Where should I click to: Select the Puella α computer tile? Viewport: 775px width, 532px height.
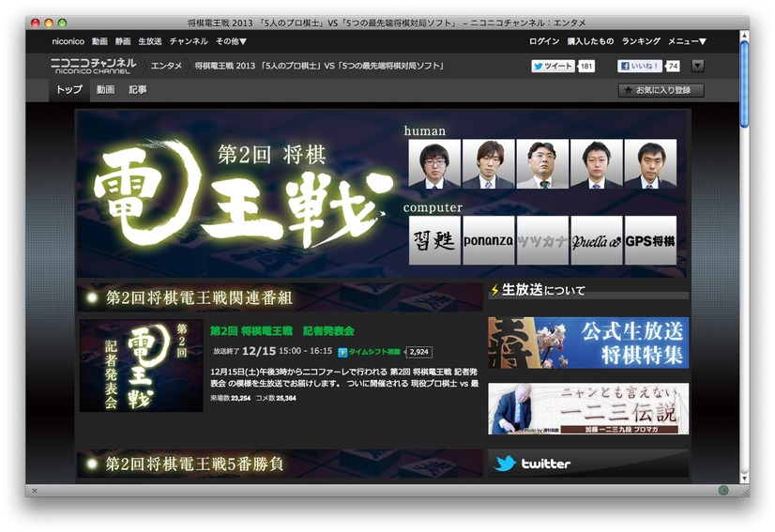click(x=596, y=240)
